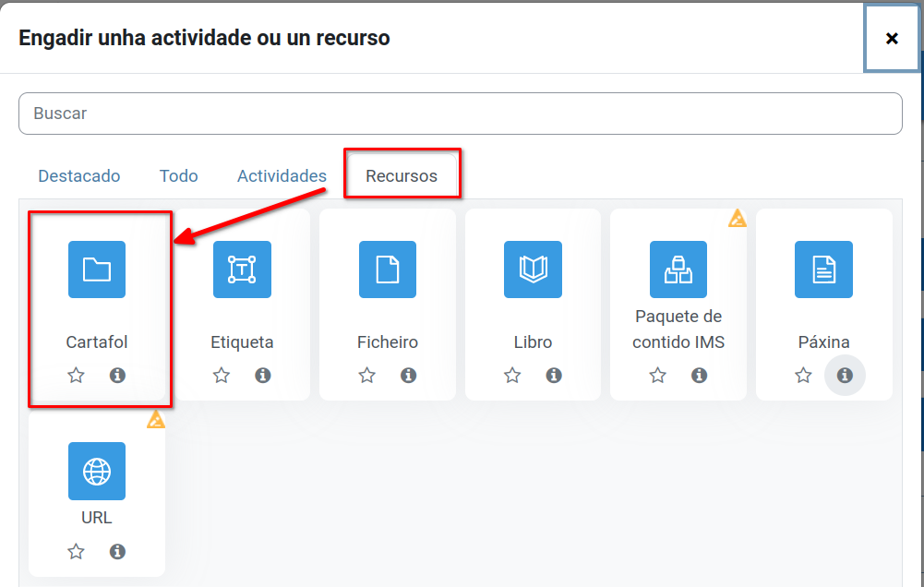View info for the Ficheiro resource
The image size is (924, 587).
click(x=408, y=376)
